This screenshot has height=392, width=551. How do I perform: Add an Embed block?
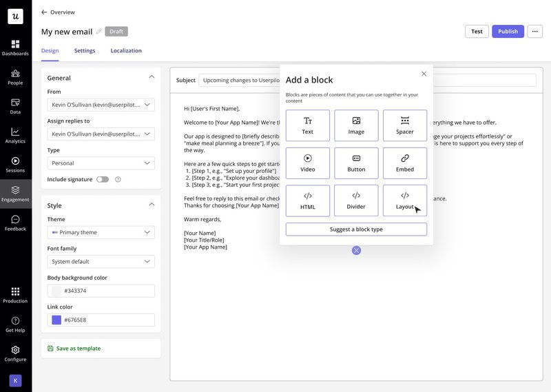405,163
